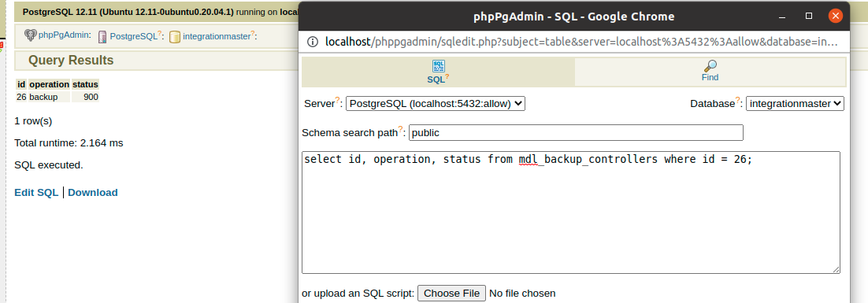This screenshot has height=303, width=868.
Task: Switch to the SQL tab
Action: tap(439, 72)
